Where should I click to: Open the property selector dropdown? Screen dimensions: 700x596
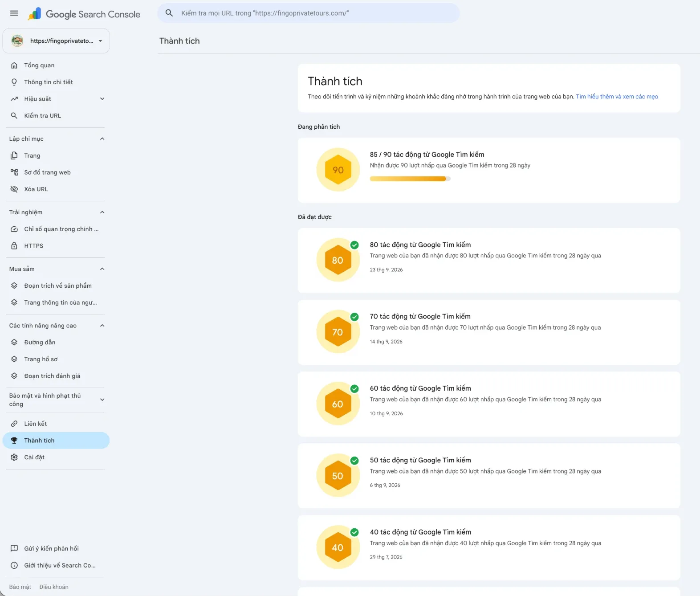(56, 41)
